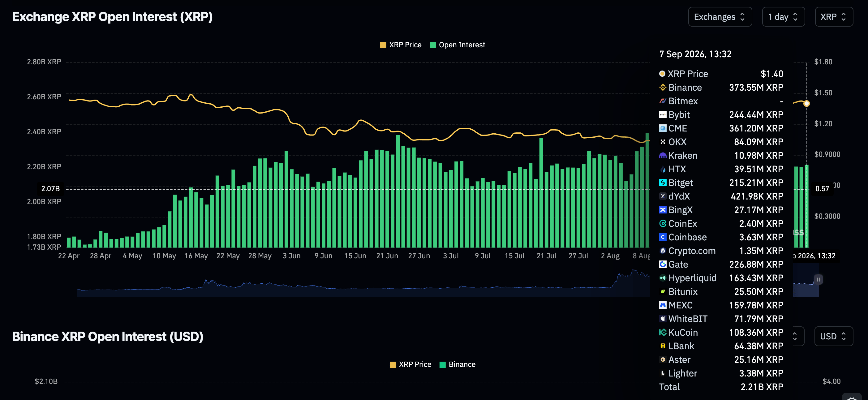Click the KuCoin icon in the tooltip list
868x400 pixels.
[x=663, y=333]
